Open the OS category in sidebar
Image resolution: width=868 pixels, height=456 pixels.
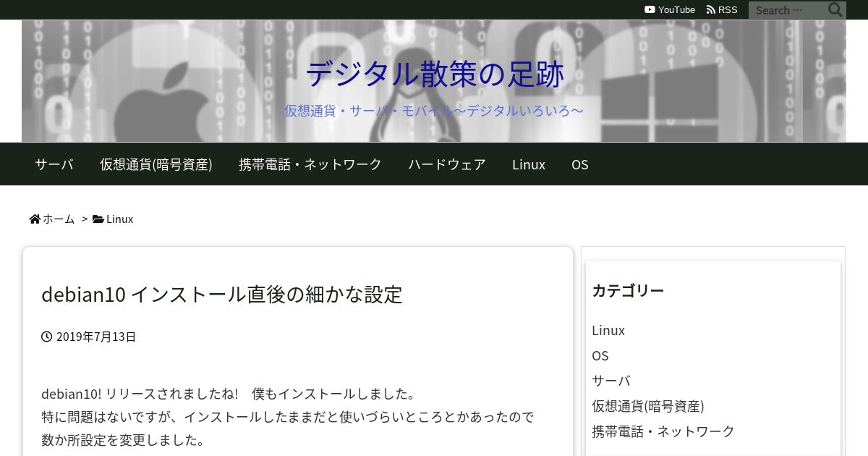click(600, 355)
